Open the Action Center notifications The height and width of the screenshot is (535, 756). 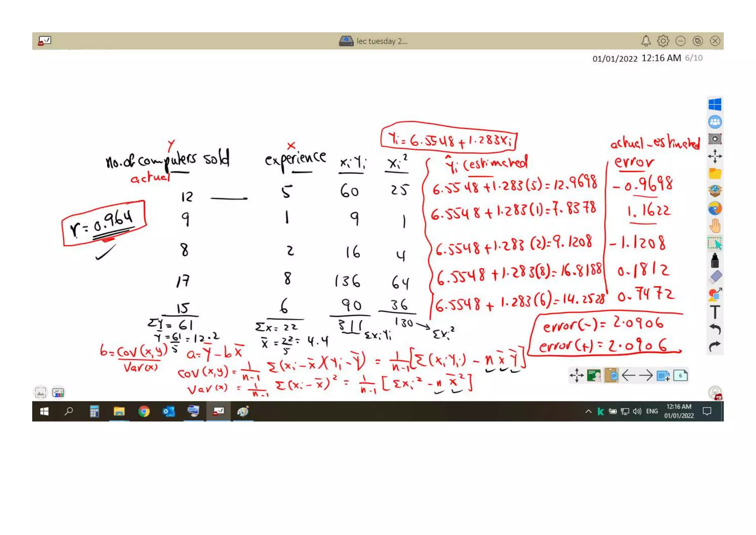click(x=707, y=411)
